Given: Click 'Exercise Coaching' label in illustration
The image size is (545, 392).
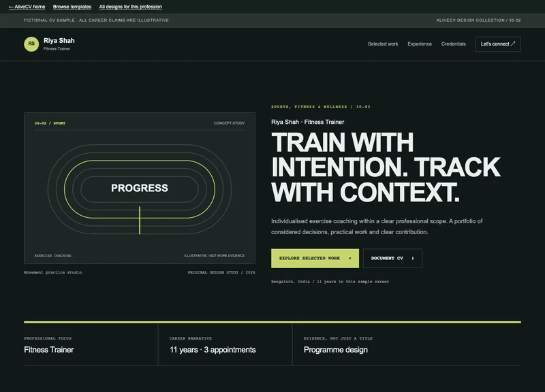Looking at the screenshot, I should [x=53, y=256].
